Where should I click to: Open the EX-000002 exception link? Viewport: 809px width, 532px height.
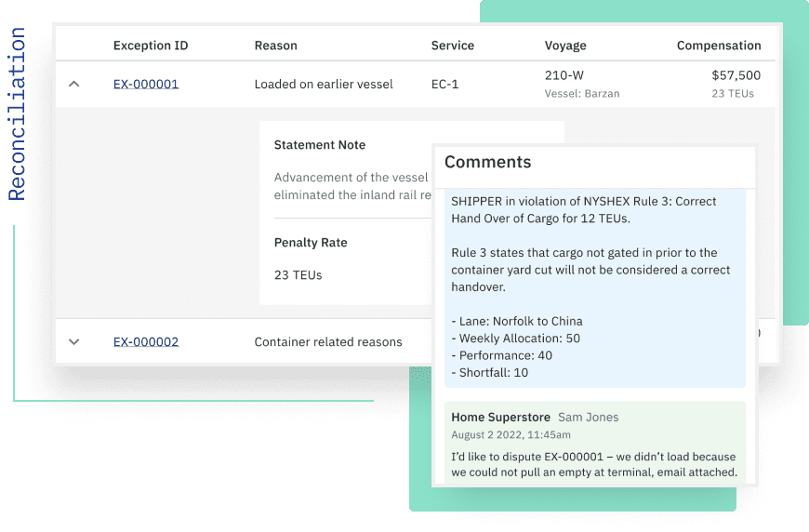click(146, 341)
